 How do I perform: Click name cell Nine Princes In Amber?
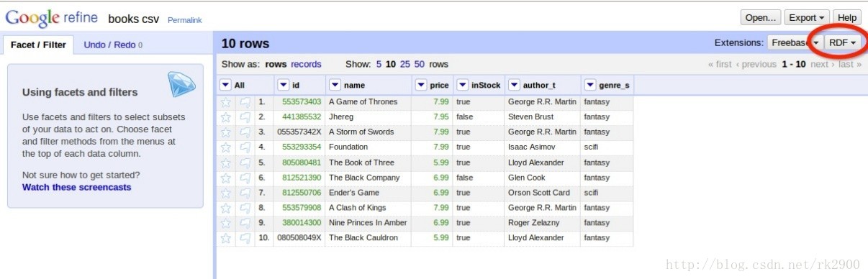pos(368,223)
